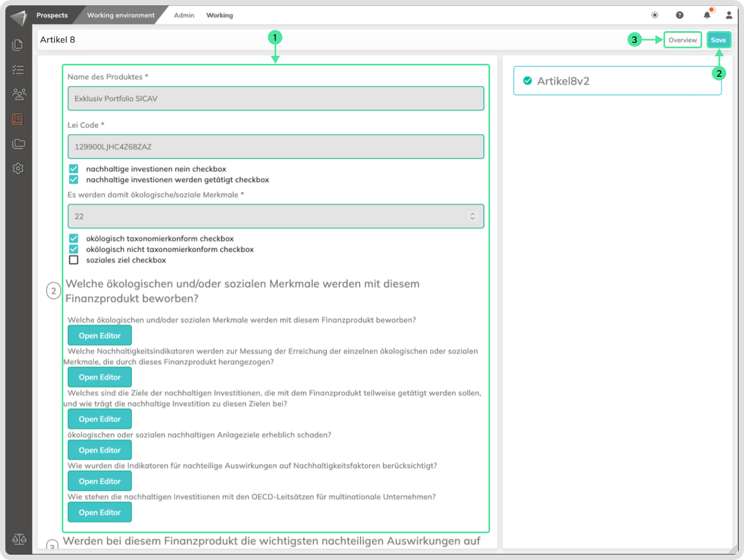The image size is (744, 560).
Task: Enable the soziales ziel checkbox
Action: point(74,260)
